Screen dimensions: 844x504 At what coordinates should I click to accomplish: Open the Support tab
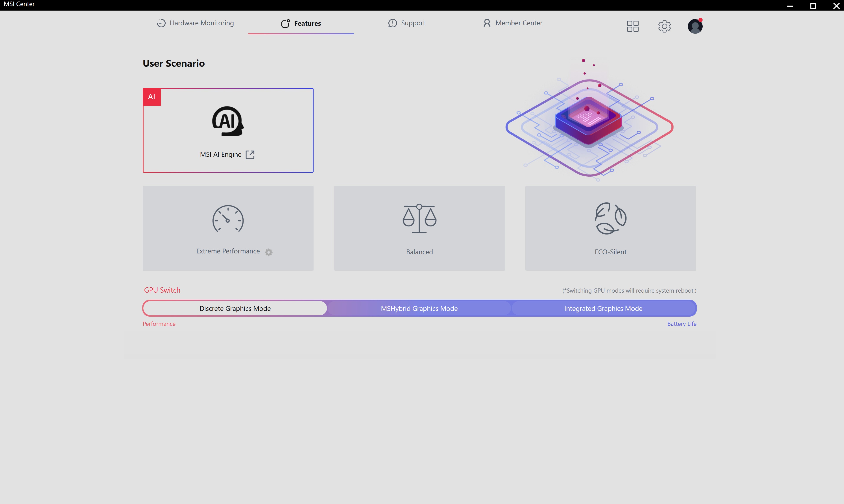406,23
